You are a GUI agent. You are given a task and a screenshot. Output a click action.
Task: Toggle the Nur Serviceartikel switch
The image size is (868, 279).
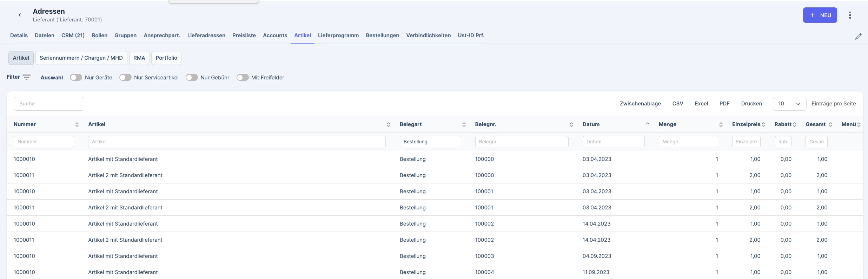pos(125,77)
